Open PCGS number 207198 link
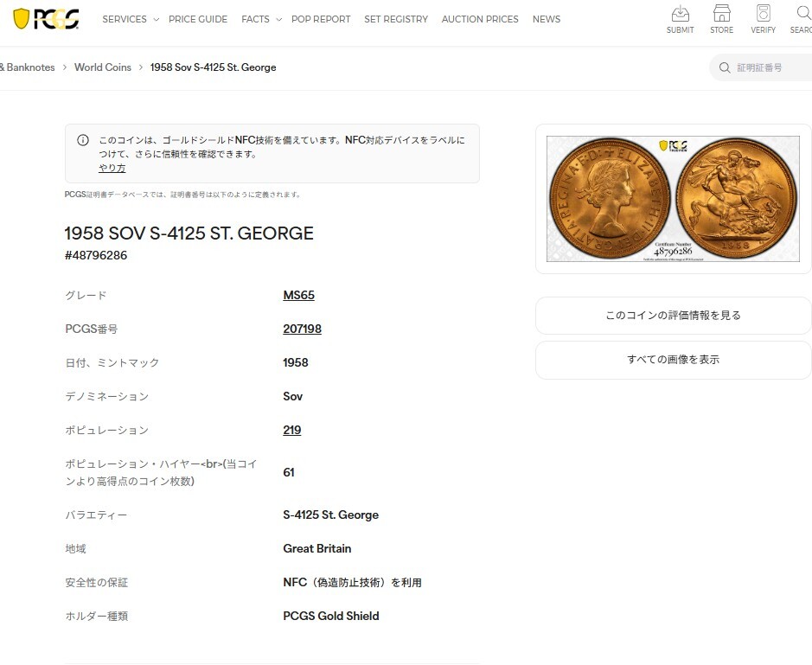 [x=302, y=329]
